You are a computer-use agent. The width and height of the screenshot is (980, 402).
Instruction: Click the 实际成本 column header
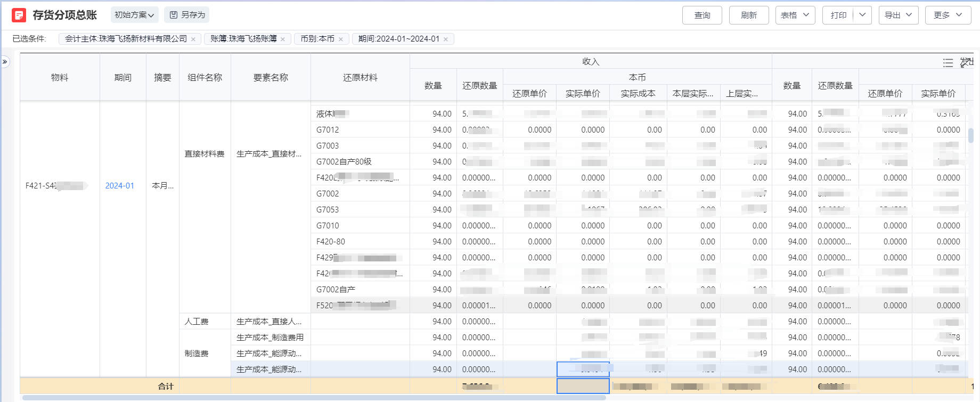click(x=638, y=93)
